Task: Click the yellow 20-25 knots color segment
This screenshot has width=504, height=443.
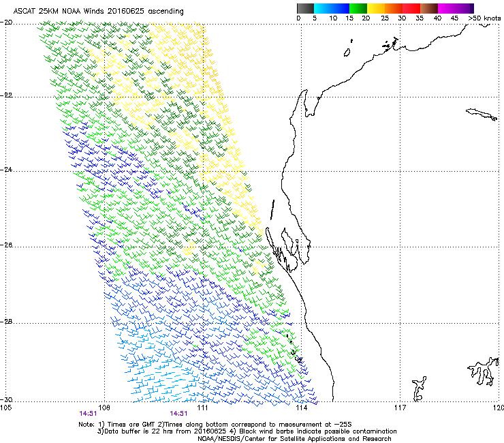Action: tap(376, 8)
